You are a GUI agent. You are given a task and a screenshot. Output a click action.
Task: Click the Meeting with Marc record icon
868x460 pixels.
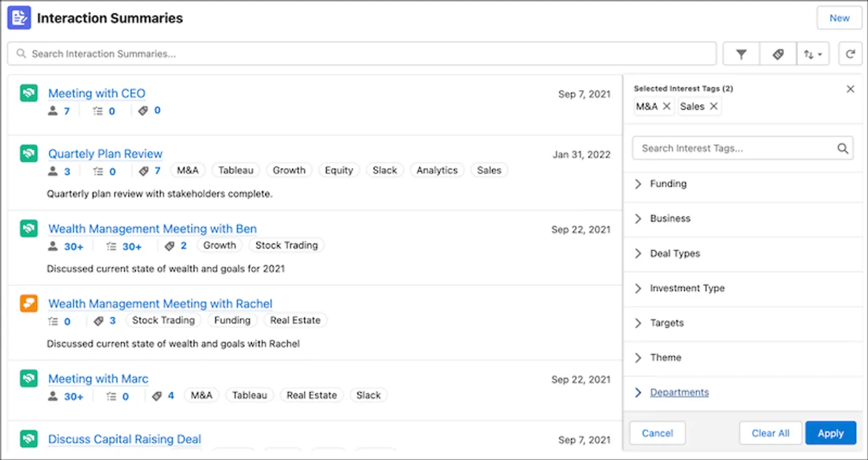click(29, 378)
